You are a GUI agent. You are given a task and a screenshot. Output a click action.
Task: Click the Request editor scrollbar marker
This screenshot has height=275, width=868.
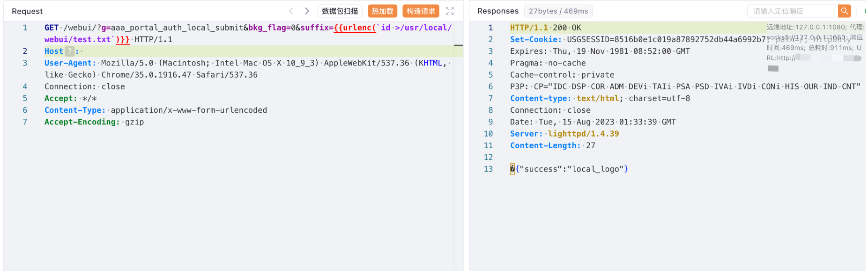[458, 45]
